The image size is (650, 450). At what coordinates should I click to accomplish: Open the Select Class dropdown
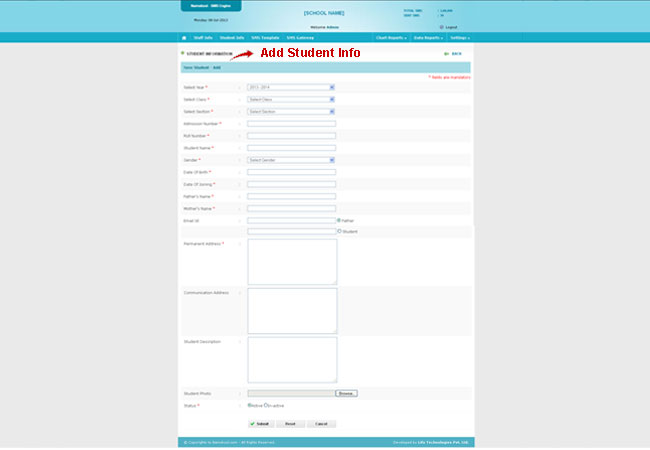(x=291, y=99)
